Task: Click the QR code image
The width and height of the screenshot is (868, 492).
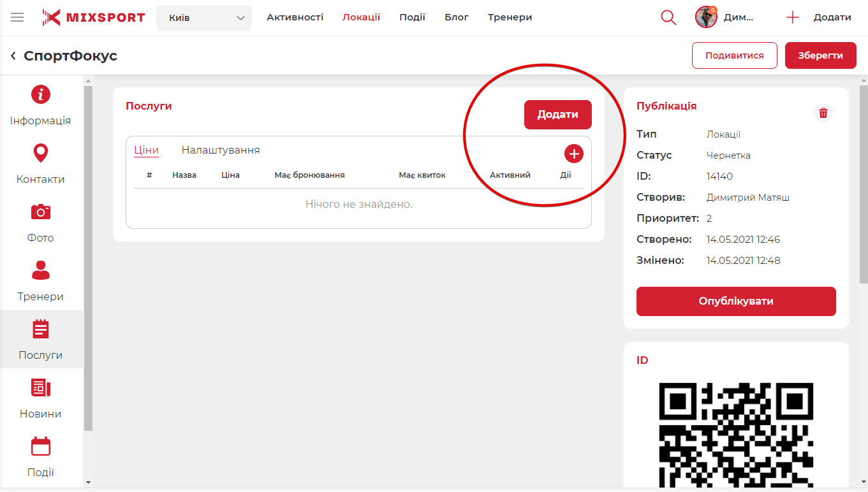Action: [x=736, y=433]
